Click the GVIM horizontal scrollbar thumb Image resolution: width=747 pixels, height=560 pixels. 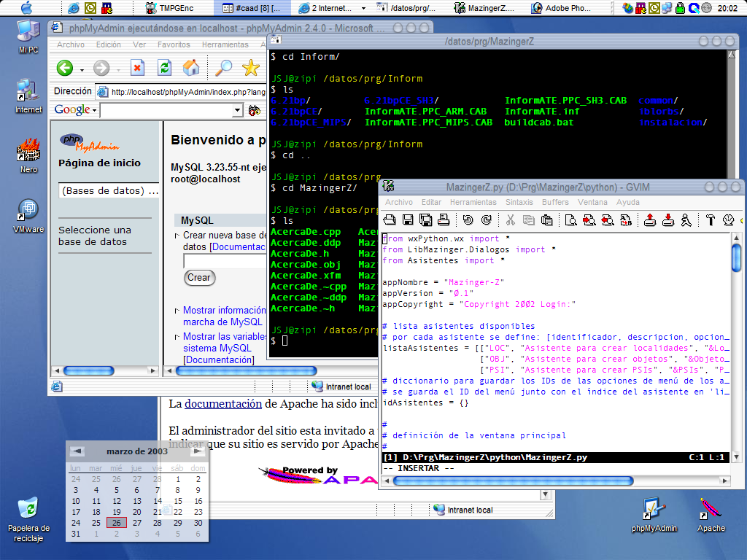[x=513, y=481]
